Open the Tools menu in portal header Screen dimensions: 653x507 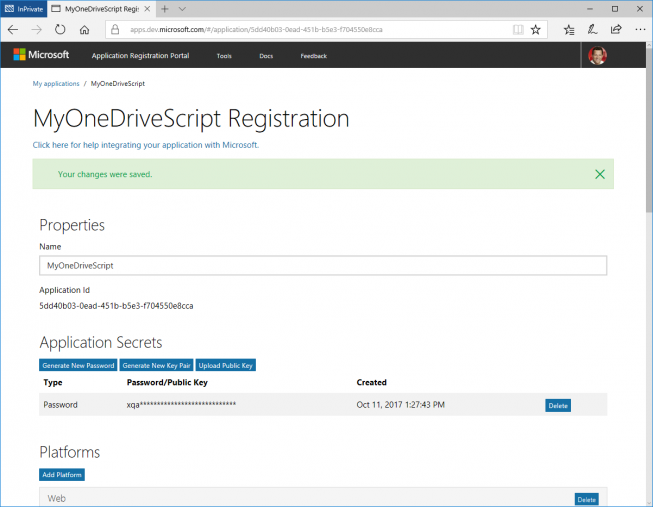[x=224, y=56]
